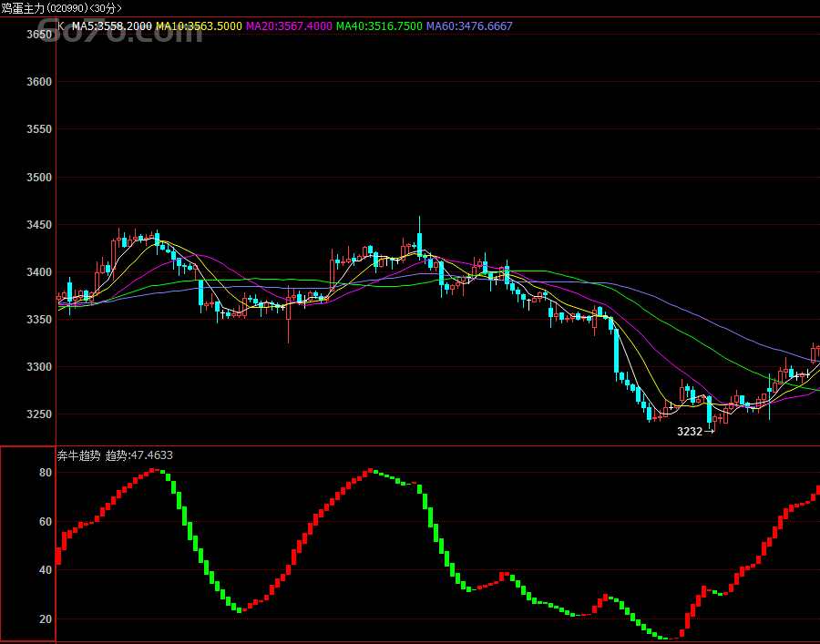This screenshot has width=820, height=644.
Task: Select the 3550 price axis label
Action: coord(39,129)
